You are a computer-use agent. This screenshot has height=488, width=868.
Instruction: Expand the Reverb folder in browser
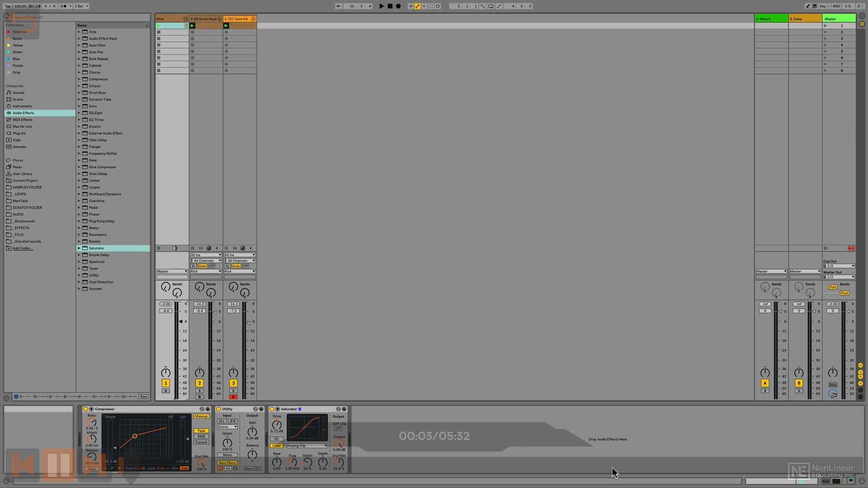(x=79, y=241)
